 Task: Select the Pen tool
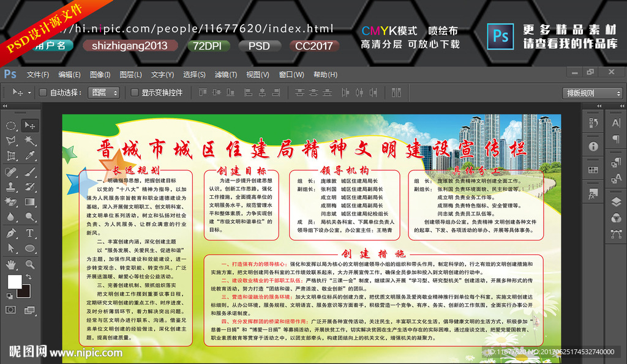click(11, 233)
